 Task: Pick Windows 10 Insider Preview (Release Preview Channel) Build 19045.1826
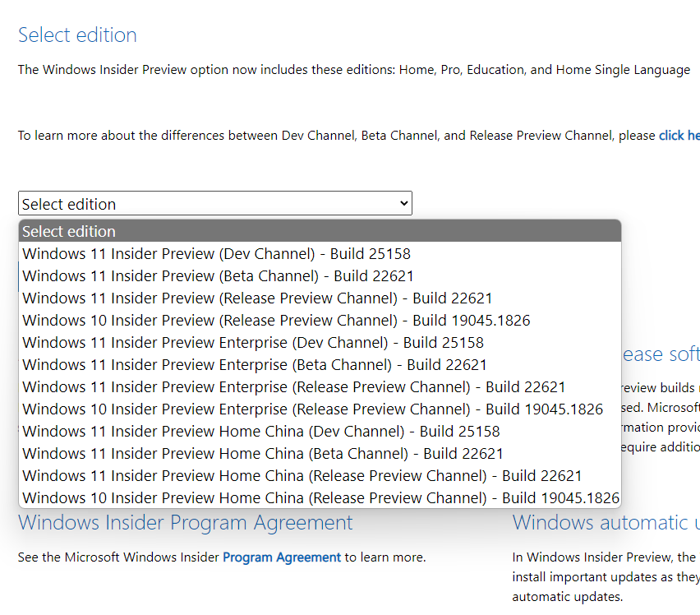pos(320,320)
